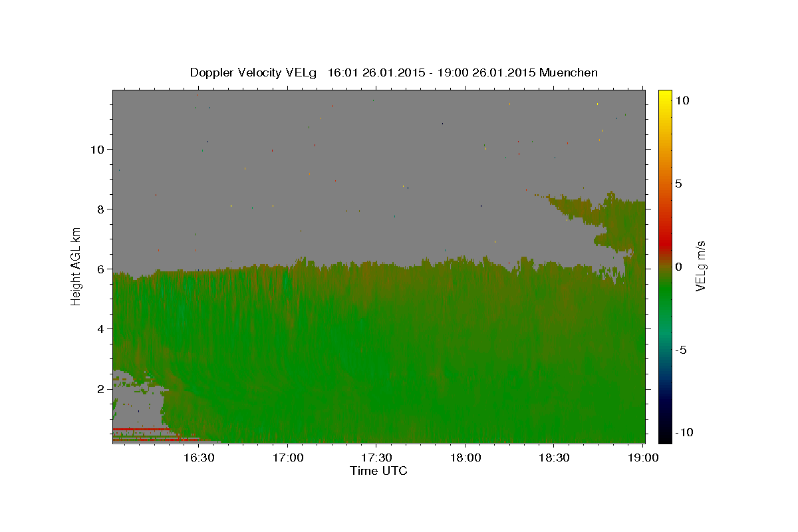Click the colorbar label 10
The width and height of the screenshot is (798, 532).
click(x=682, y=100)
